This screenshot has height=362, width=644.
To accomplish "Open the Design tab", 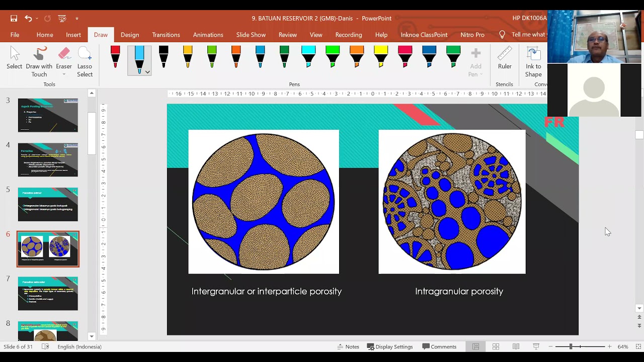I will [130, 35].
